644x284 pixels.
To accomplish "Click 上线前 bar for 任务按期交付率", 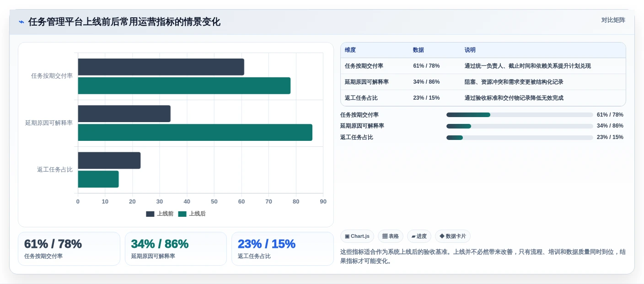I will pos(161,67).
